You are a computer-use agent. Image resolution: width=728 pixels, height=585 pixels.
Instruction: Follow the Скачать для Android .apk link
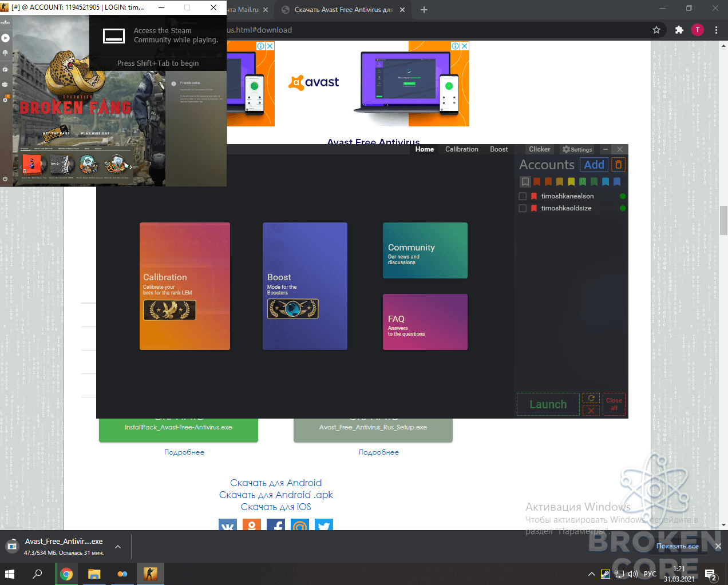276,495
